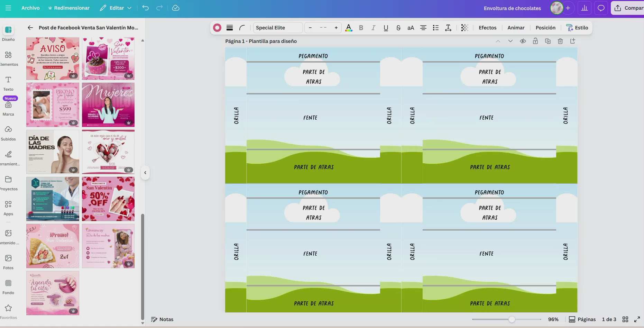Toggle italic text formatting

[373, 28]
